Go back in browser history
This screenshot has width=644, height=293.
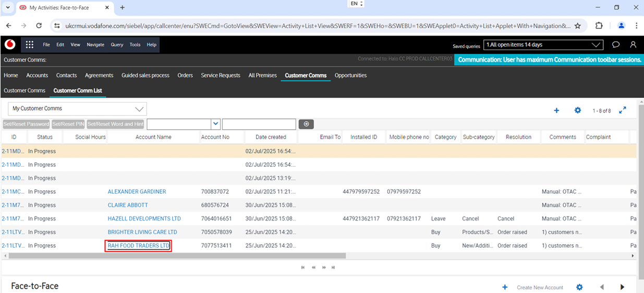[9, 26]
